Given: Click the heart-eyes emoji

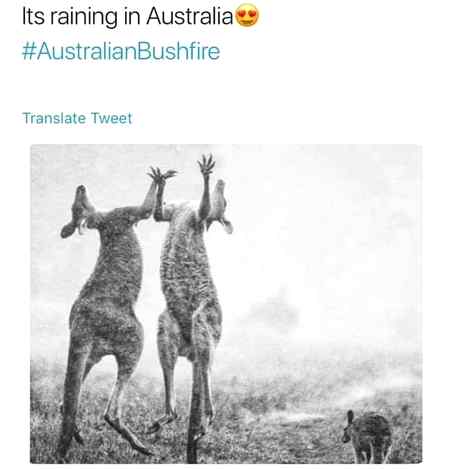Looking at the screenshot, I should click(x=247, y=15).
